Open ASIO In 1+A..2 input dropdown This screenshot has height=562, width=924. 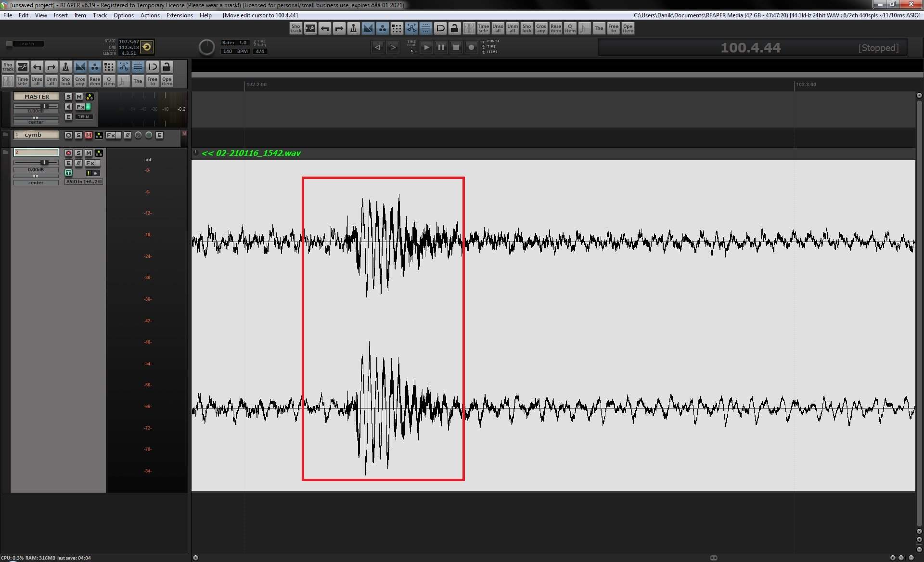[84, 182]
